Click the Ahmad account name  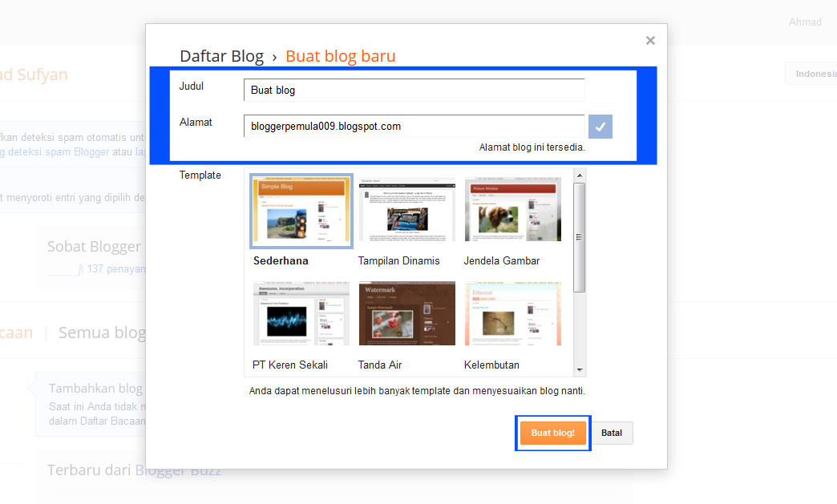point(804,22)
